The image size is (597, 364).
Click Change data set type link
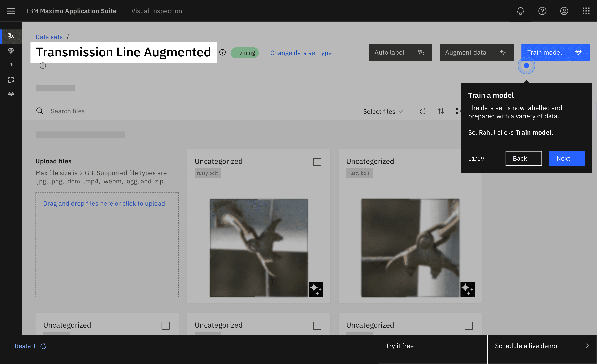(301, 53)
